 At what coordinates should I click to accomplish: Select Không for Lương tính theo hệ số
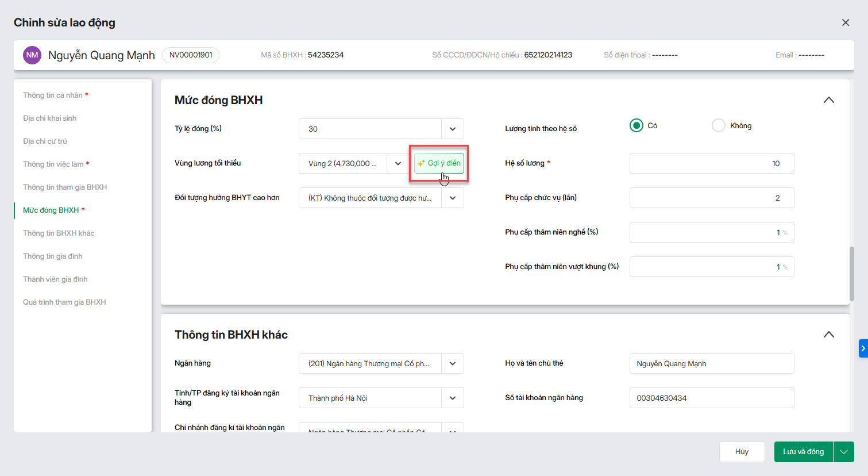tap(719, 125)
